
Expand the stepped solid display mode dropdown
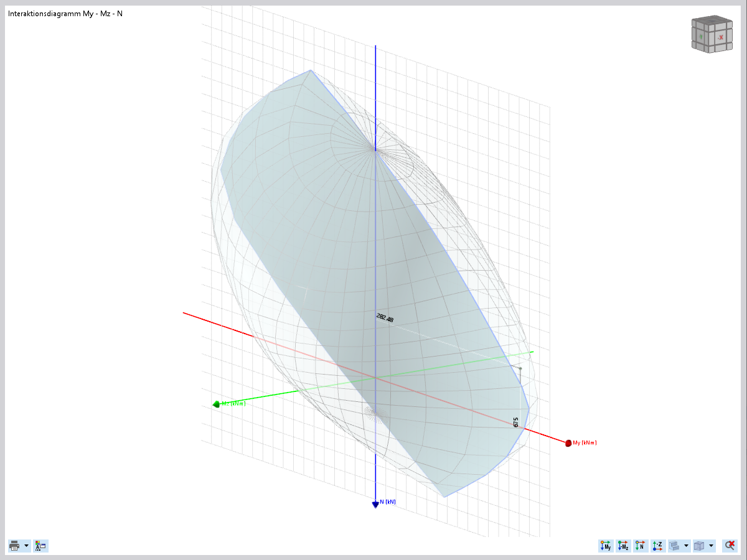(686, 546)
